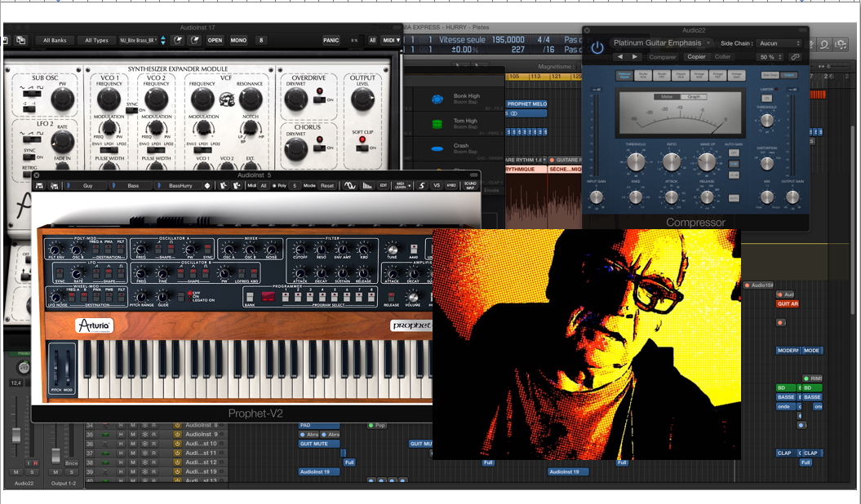861x504 pixels.
Task: Click the Crash cymbal icon
Action: point(437,148)
